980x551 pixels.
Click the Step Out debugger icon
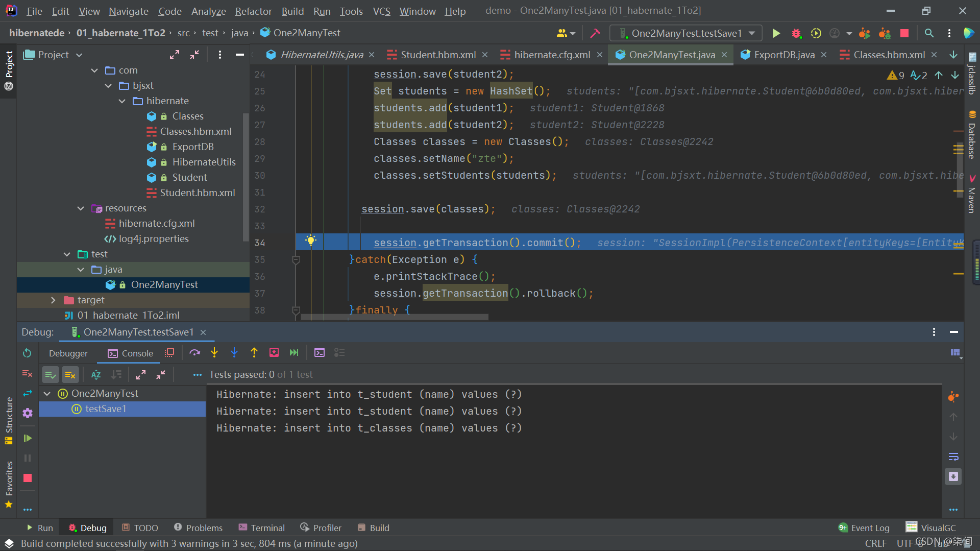[254, 352]
